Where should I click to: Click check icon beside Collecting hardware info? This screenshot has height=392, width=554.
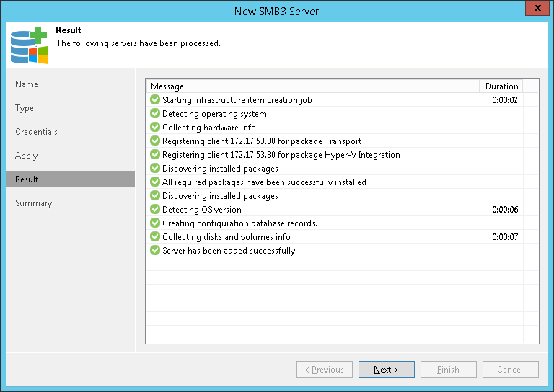point(155,127)
